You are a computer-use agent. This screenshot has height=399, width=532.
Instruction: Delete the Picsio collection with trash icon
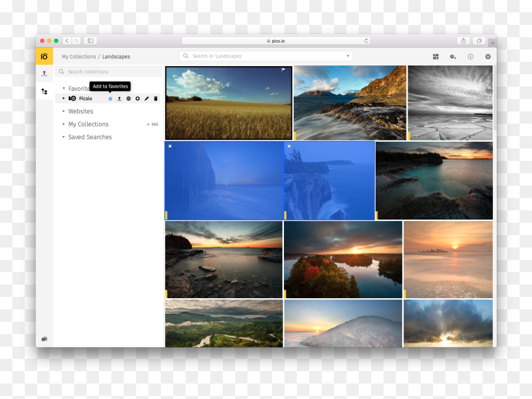pos(156,99)
